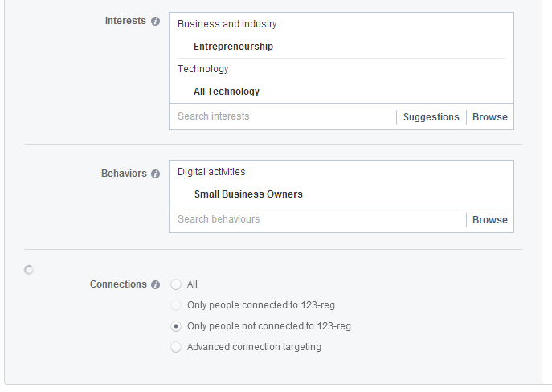Select the All Technology interest entry
Viewport: 552px width, 392px height.
[227, 92]
